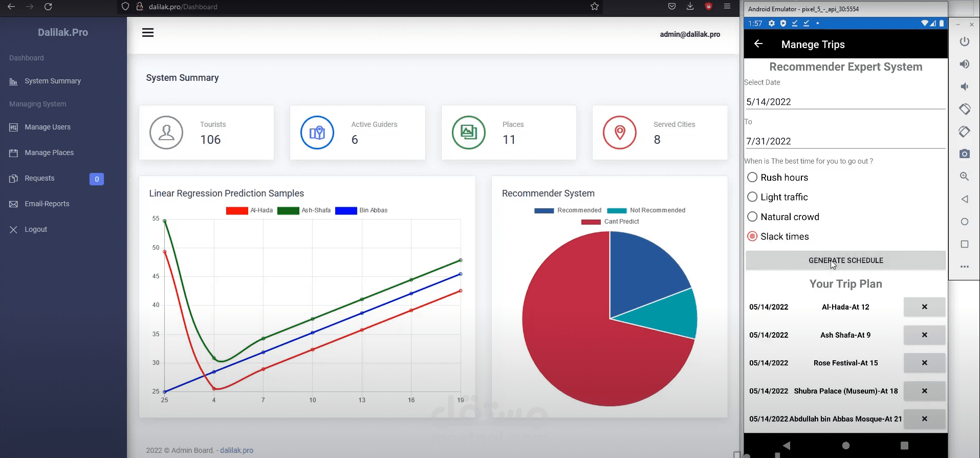Image resolution: width=980 pixels, height=458 pixels.
Task: Click emulator camera screenshot icon
Action: (965, 154)
